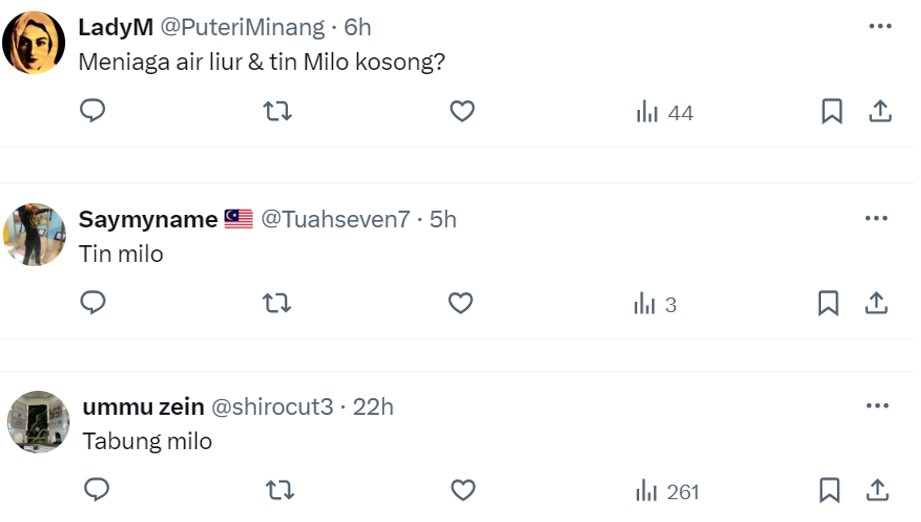Image resolution: width=921 pixels, height=522 pixels.
Task: Retweet the "Tabung milo" tweet
Action: pyautogui.click(x=280, y=490)
